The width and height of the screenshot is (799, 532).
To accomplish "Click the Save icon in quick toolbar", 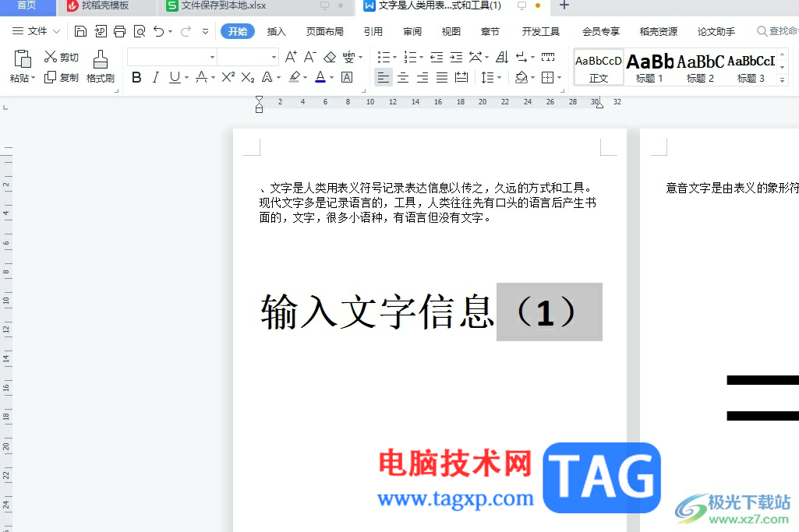I will tap(80, 32).
